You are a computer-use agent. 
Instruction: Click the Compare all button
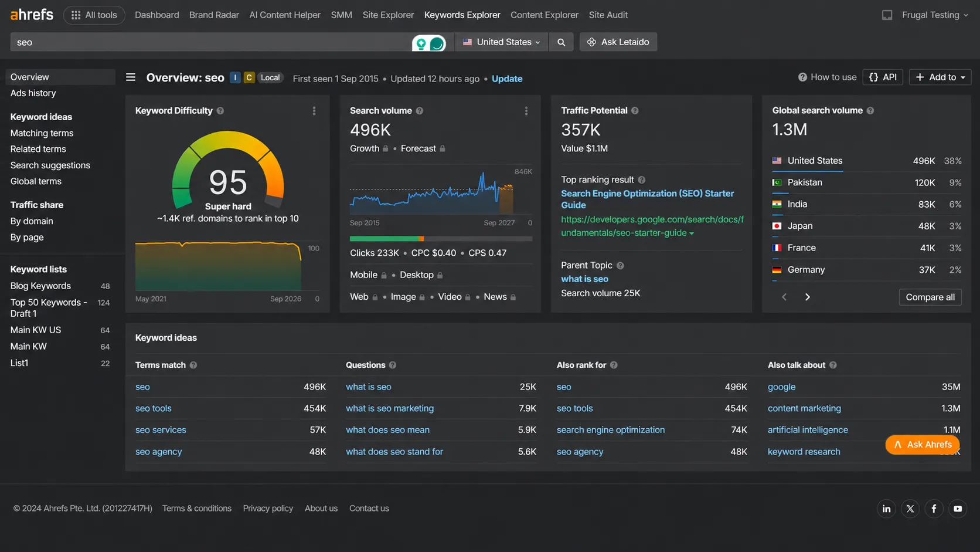(x=930, y=297)
